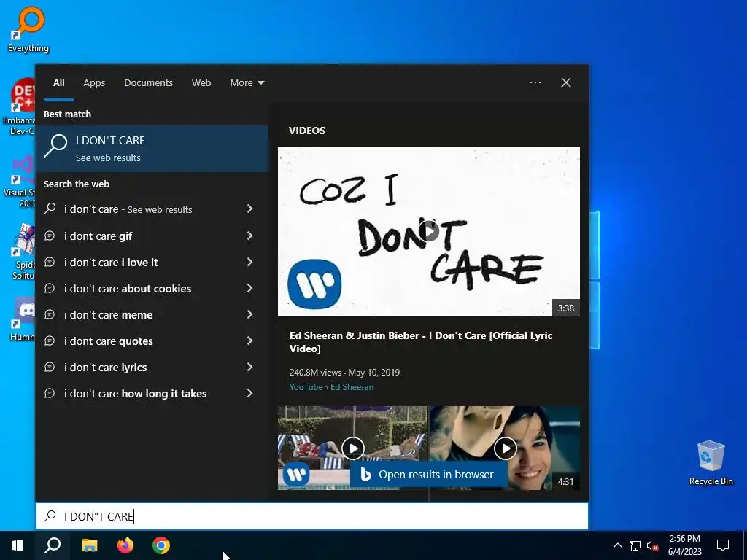Select the All search tab
Screen dimensions: 747x560
[59, 83]
